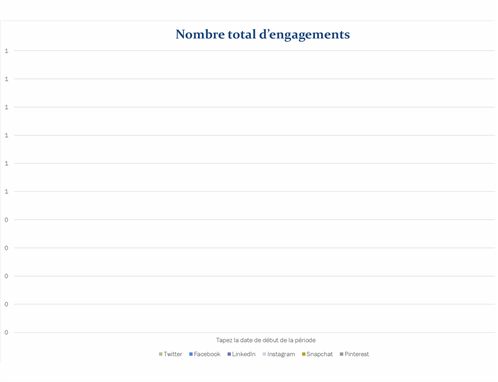This screenshot has width=498, height=382.
Task: Click the Pinterest legend entry
Action: [x=354, y=354]
